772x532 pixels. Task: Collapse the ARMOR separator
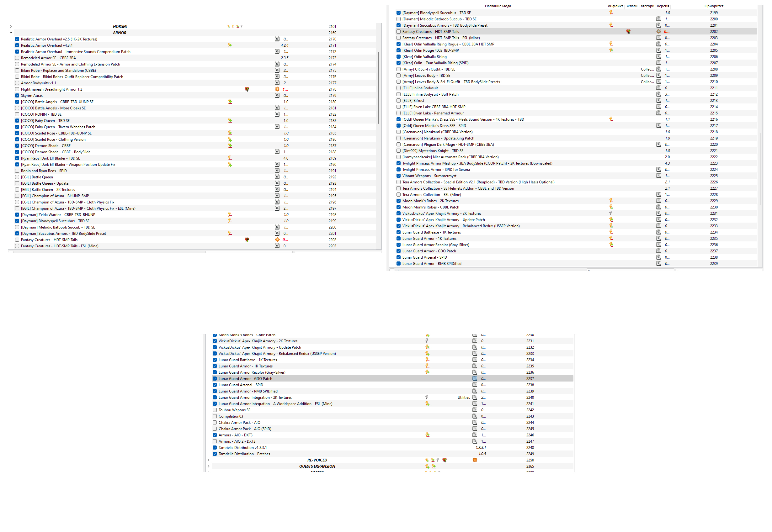pos(11,33)
